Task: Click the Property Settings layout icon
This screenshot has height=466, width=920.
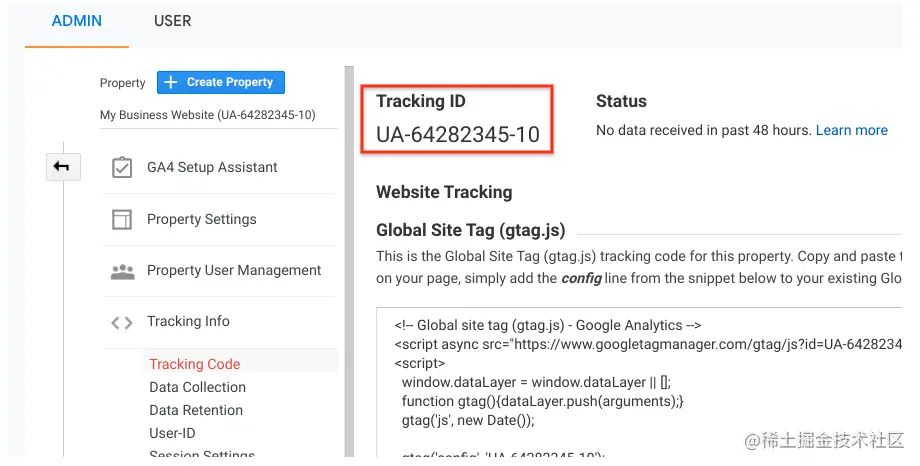Action: [122, 220]
